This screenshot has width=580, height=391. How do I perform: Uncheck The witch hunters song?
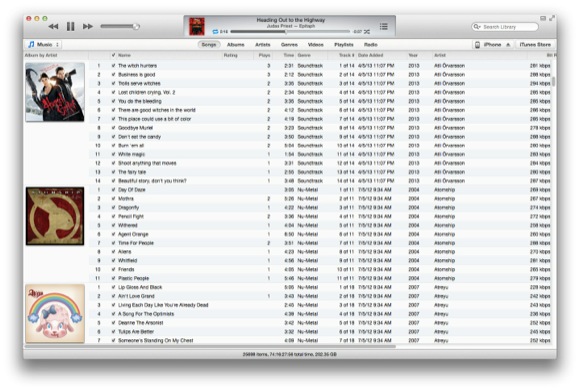click(x=113, y=65)
